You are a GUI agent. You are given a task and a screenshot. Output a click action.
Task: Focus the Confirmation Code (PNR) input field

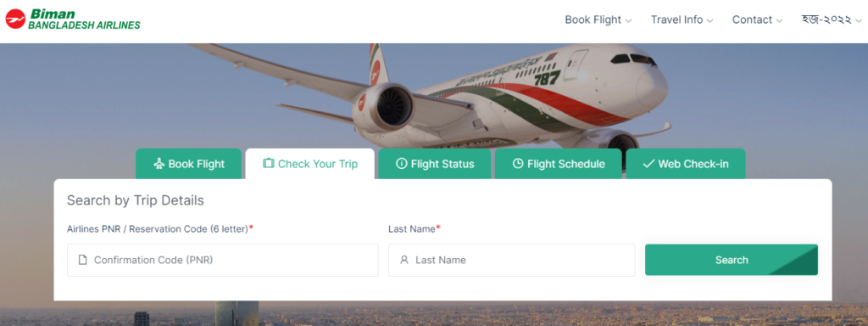point(223,260)
